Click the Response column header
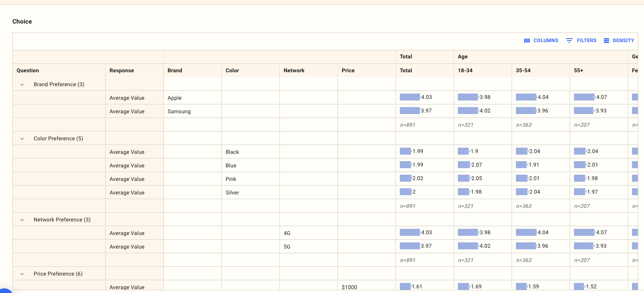 point(122,70)
